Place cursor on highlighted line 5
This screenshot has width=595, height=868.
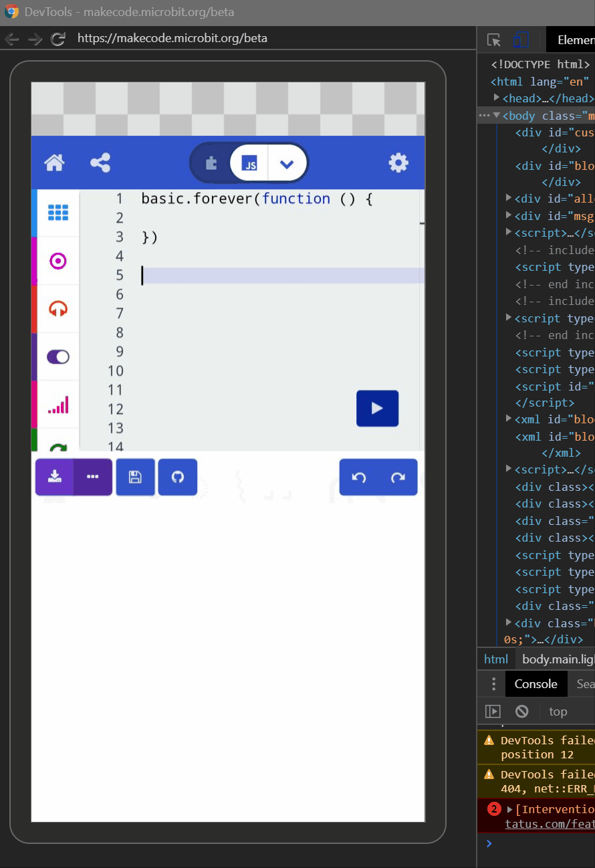click(283, 276)
